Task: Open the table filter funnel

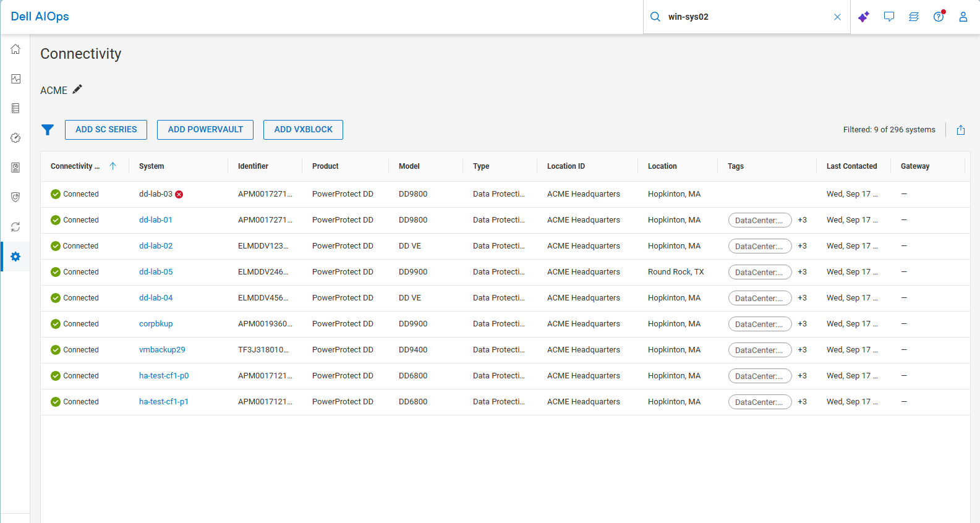Action: point(48,130)
